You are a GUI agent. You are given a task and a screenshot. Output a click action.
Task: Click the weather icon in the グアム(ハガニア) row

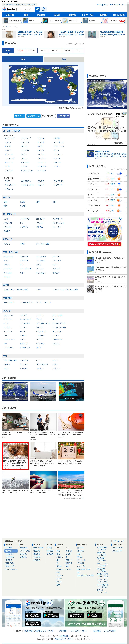(119, 200)
